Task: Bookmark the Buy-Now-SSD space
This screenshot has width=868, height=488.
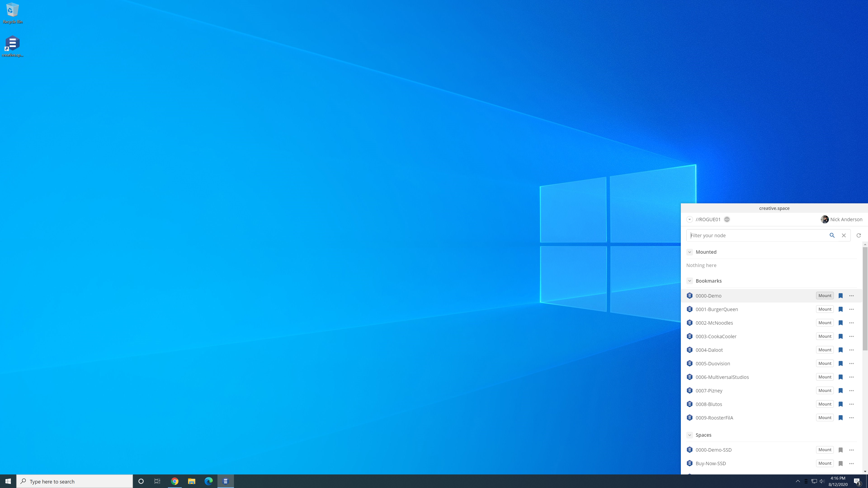Action: (840, 463)
